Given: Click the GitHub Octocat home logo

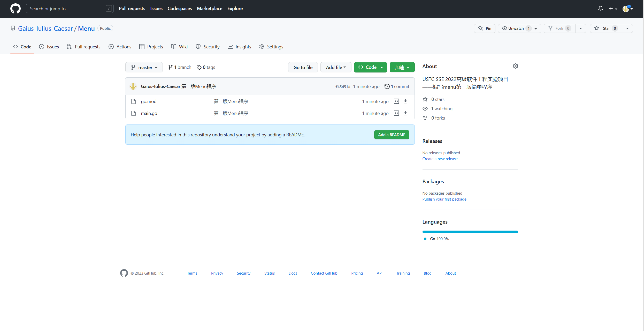Looking at the screenshot, I should [x=15, y=9].
